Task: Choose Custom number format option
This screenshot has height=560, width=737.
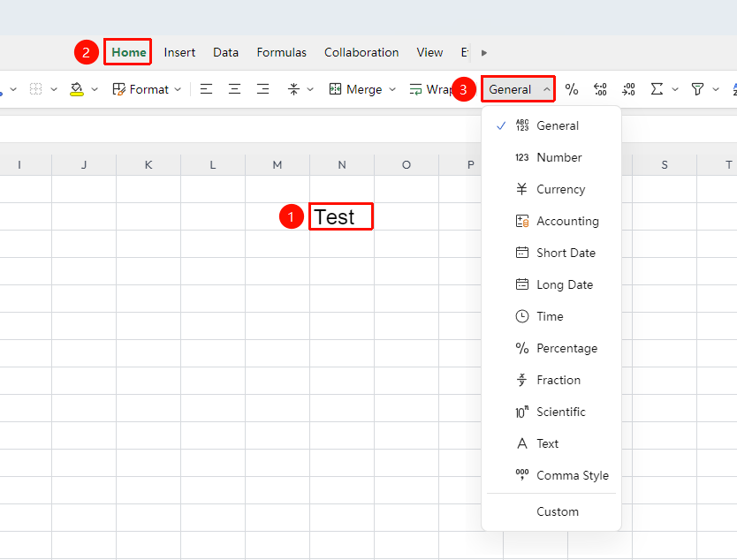Action: (x=551, y=511)
